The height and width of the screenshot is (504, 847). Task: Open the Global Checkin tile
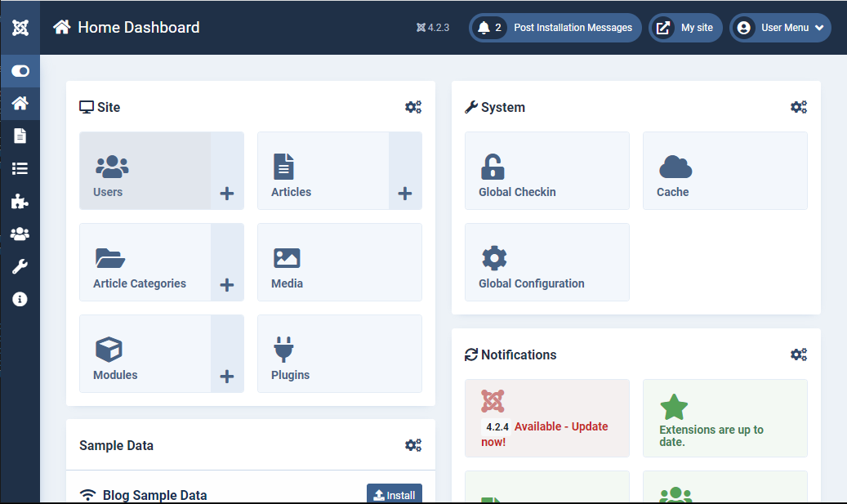click(x=546, y=171)
